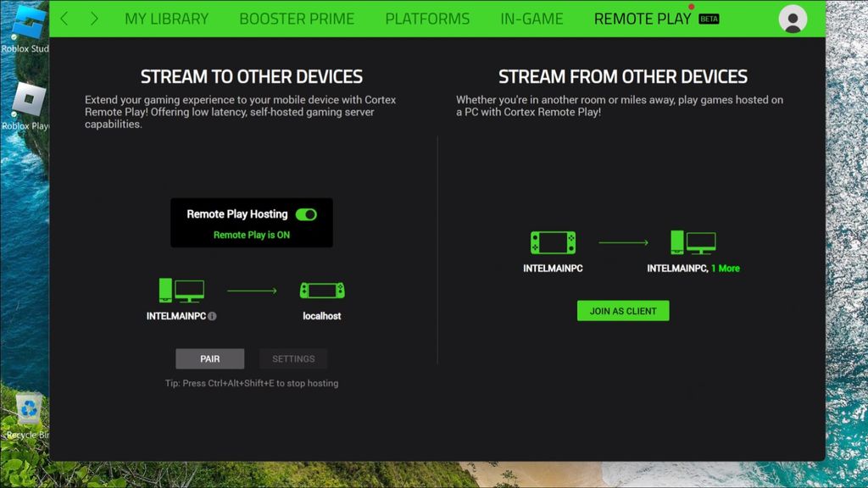
Task: Select the INTELMAINPC handheld icon under Stream From
Action: pos(553,241)
